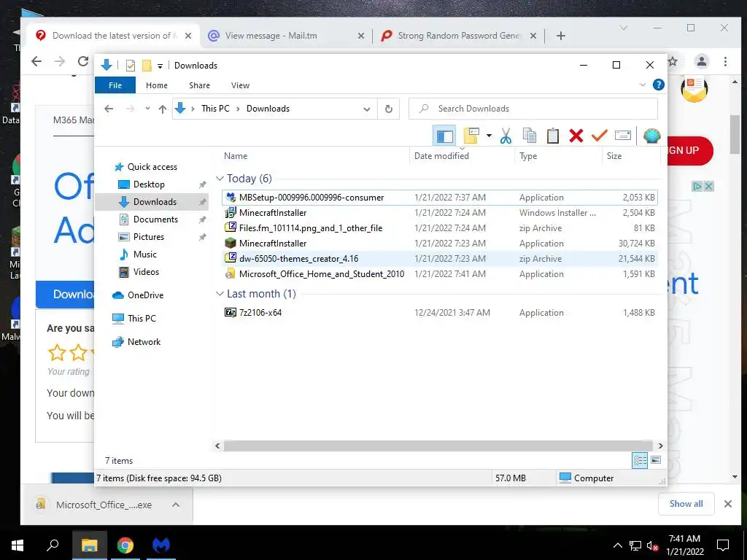
Task: Open a new Chrome tab
Action: [x=561, y=36]
